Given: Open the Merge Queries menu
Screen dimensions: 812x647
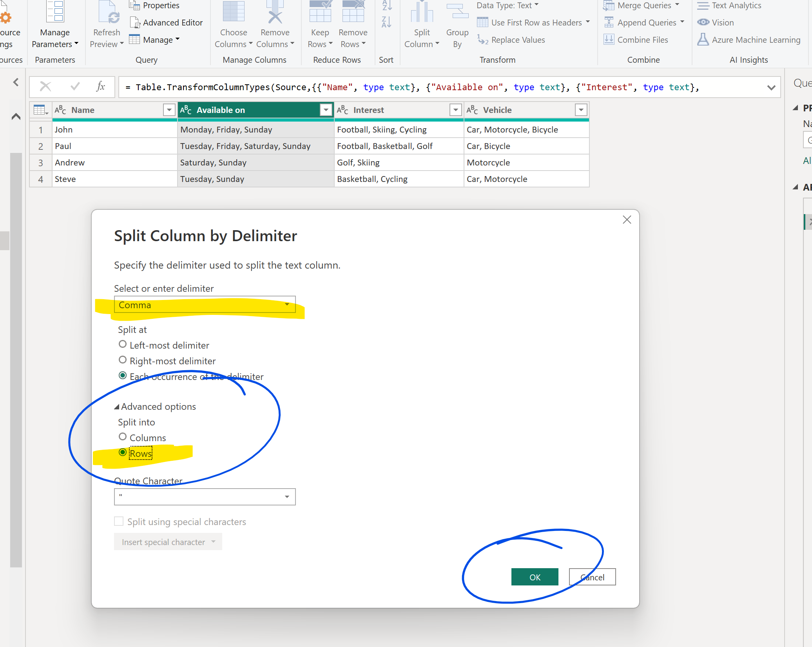Looking at the screenshot, I should (x=641, y=5).
